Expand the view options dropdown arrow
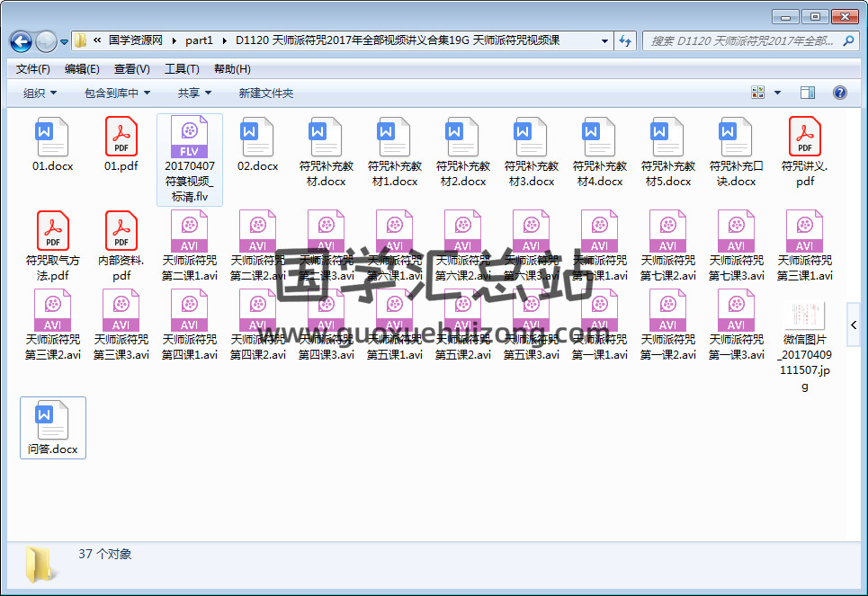868x596 pixels. (x=778, y=93)
